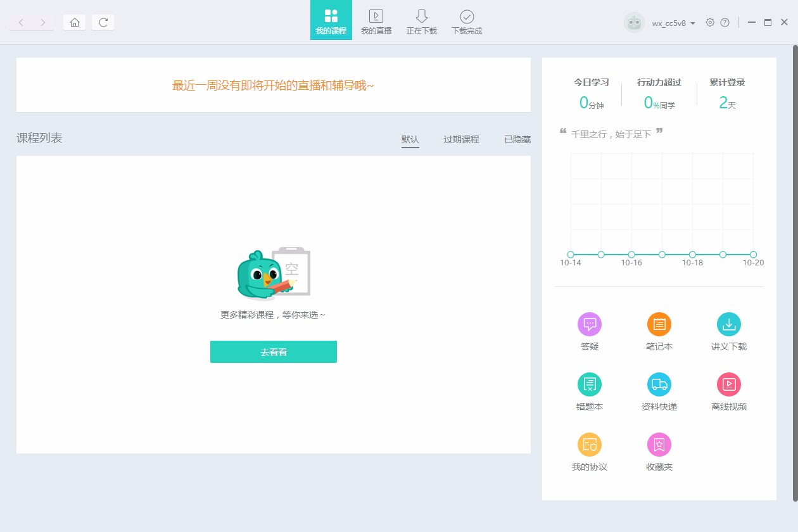The image size is (798, 532).
Task: Open the 讲义下载 handout download icon
Action: [729, 324]
